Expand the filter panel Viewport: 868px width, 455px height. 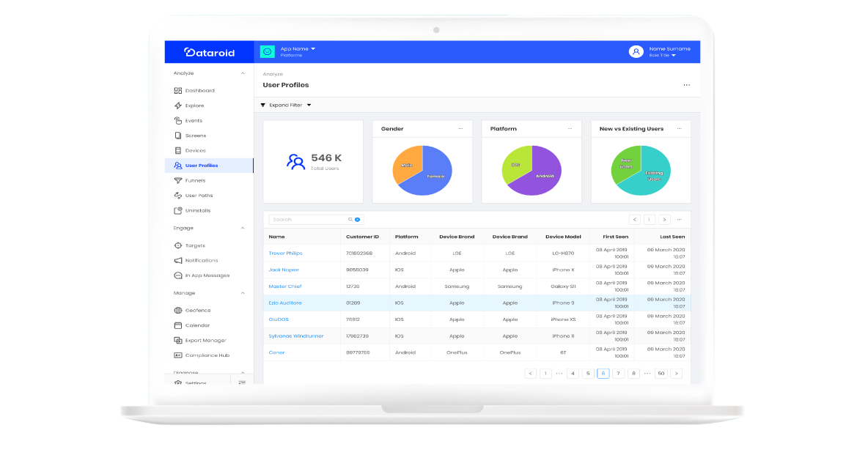click(x=286, y=106)
